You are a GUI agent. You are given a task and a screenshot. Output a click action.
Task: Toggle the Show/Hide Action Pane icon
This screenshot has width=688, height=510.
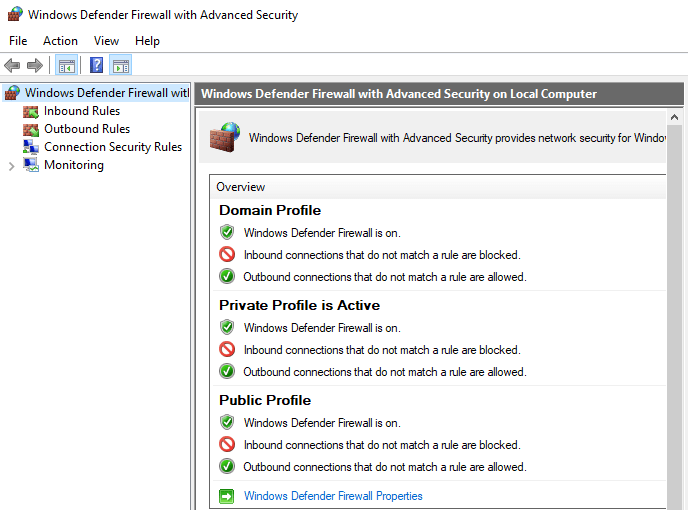[121, 66]
